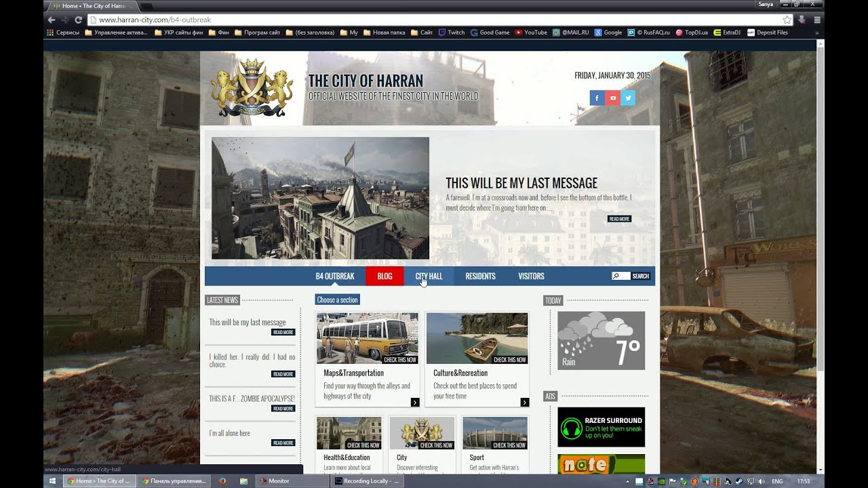Expand the Фин bookmark folder
868x488 pixels.
click(219, 33)
